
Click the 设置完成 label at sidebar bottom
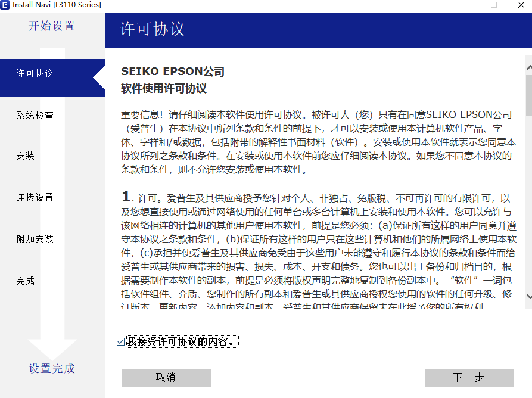tap(52, 368)
